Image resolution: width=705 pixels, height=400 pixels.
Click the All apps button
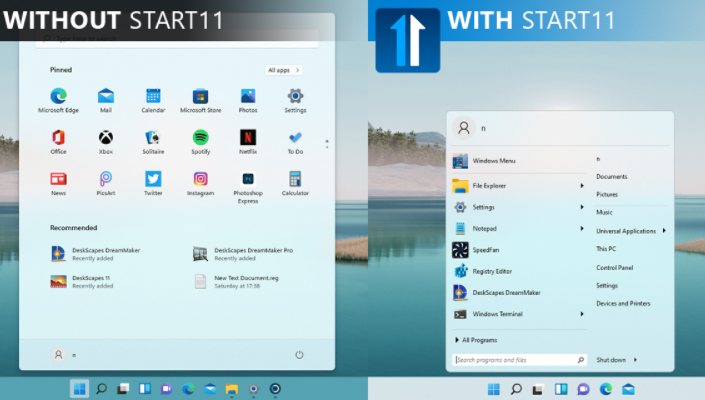click(x=284, y=70)
